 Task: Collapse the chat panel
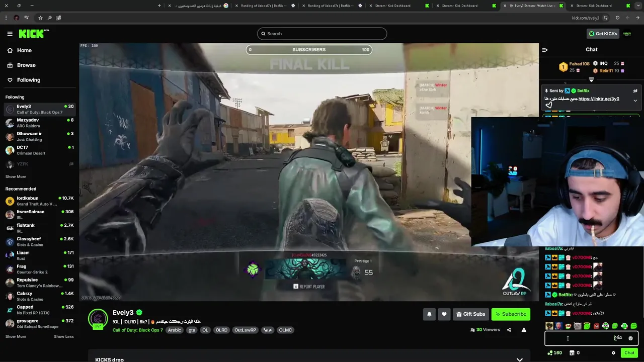(x=544, y=50)
